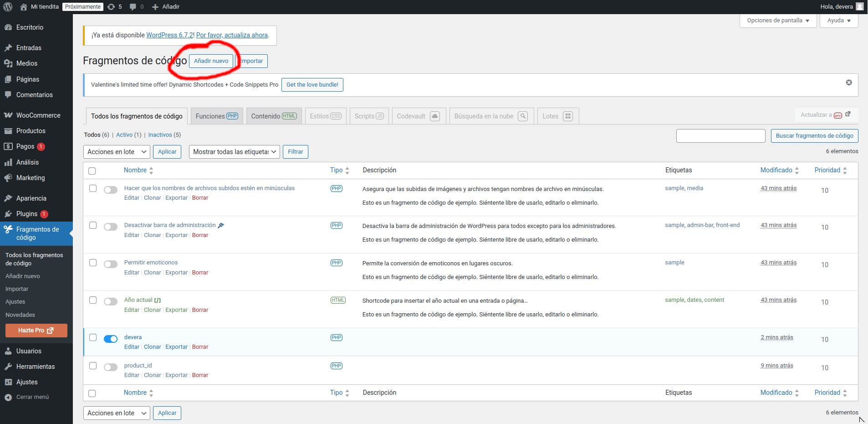Open Mi tiendita home icon
Image resolution: width=868 pixels, height=424 pixels.
click(x=24, y=7)
